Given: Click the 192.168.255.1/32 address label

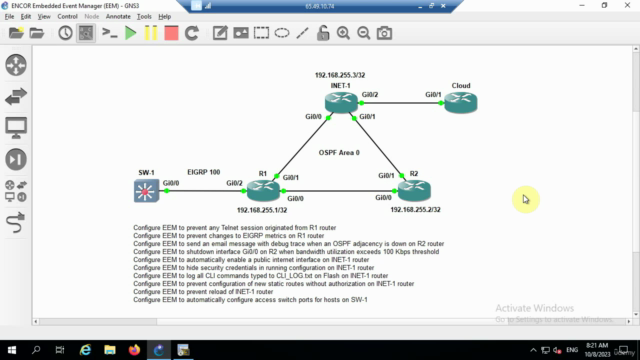Looking at the screenshot, I should pyautogui.click(x=262, y=210).
